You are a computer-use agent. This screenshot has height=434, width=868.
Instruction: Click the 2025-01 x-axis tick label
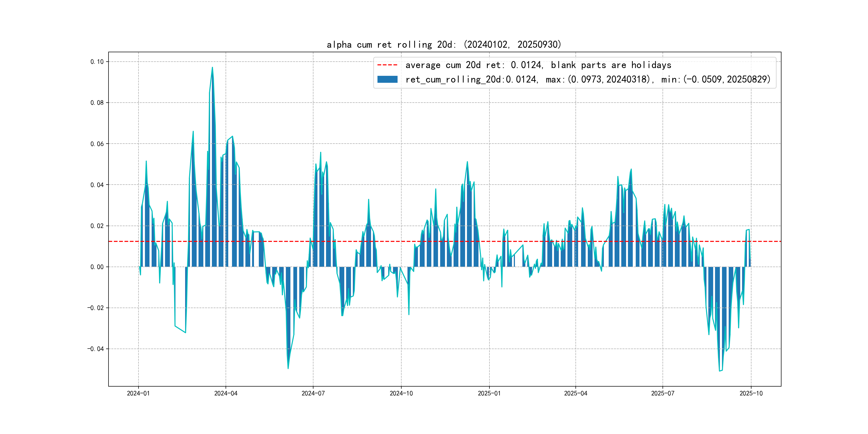(x=489, y=393)
